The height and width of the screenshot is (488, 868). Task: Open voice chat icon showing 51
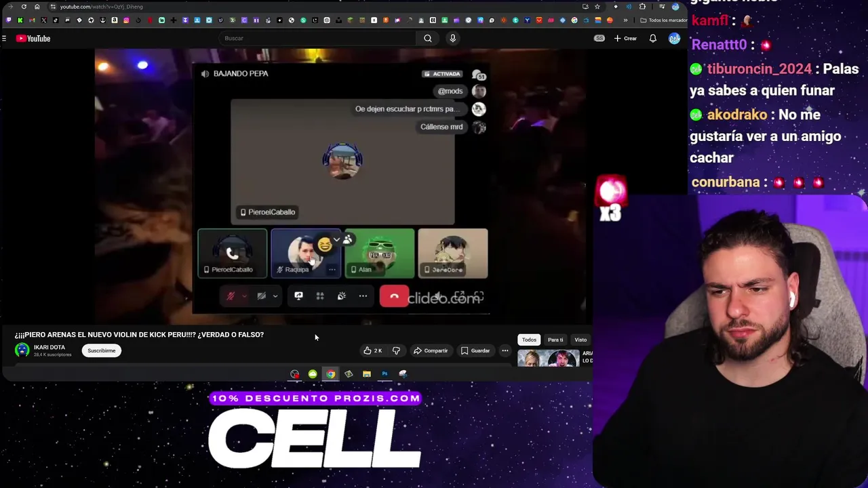(479, 75)
